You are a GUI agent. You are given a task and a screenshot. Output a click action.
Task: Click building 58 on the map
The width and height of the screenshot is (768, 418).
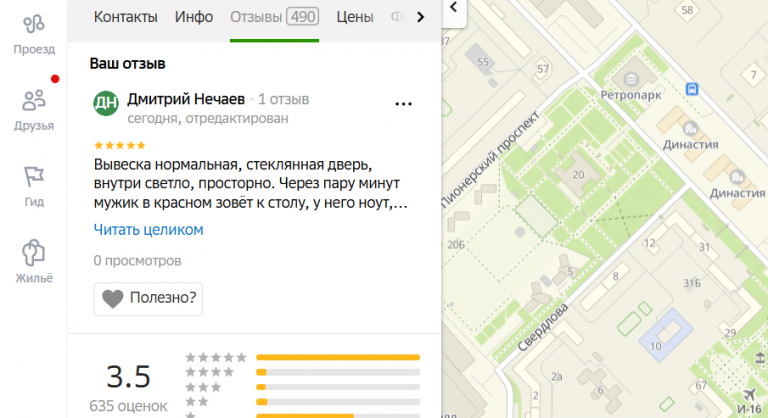pyautogui.click(x=687, y=10)
